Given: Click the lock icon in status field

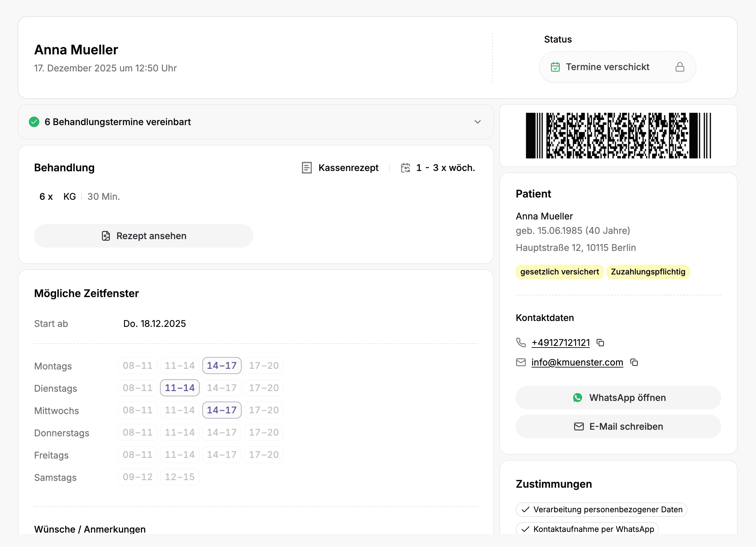Looking at the screenshot, I should 680,67.
